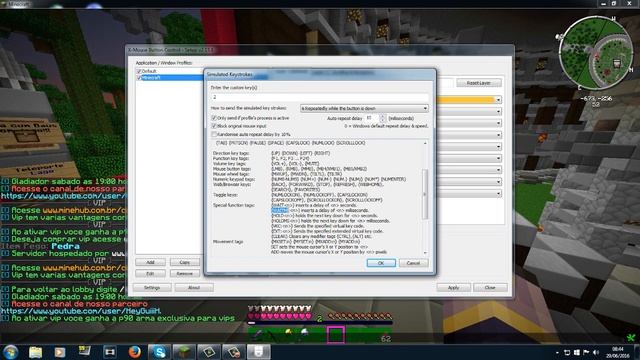Click the Movement tags label
The image size is (640, 360).
[228, 242]
